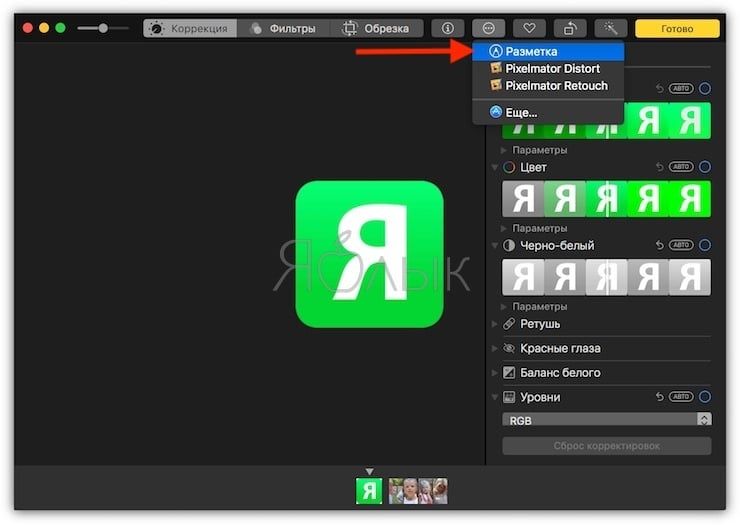The width and height of the screenshot is (740, 525).
Task: Click the Черно-белый half-circle icon
Action: [509, 246]
